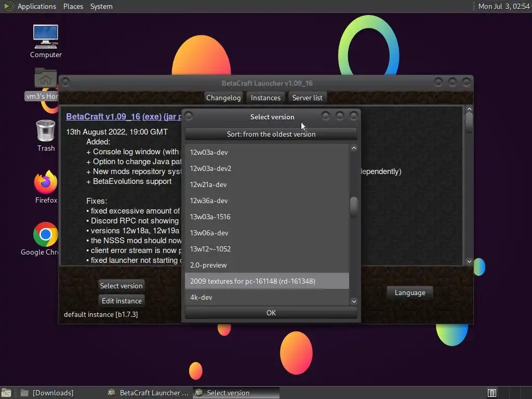The height and width of the screenshot is (399, 532).
Task: Click the Select version button in launcher
Action: 121,286
